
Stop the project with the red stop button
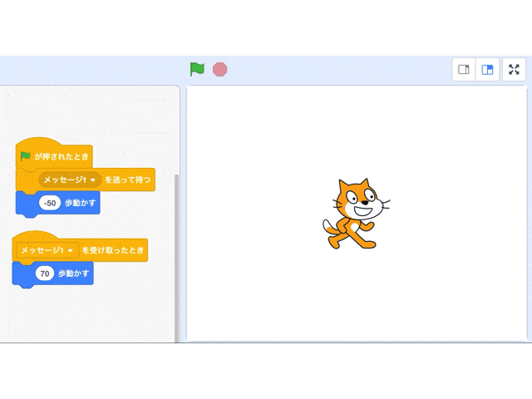click(219, 70)
